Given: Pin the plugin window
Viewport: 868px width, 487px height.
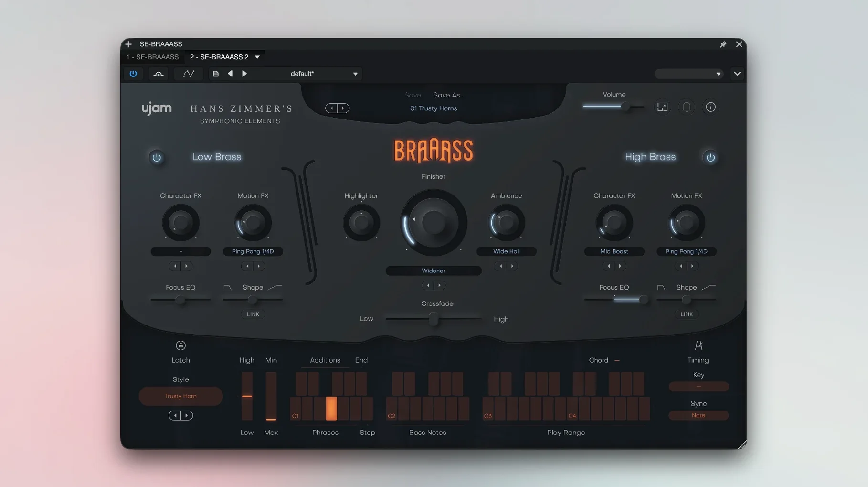Looking at the screenshot, I should tap(723, 44).
